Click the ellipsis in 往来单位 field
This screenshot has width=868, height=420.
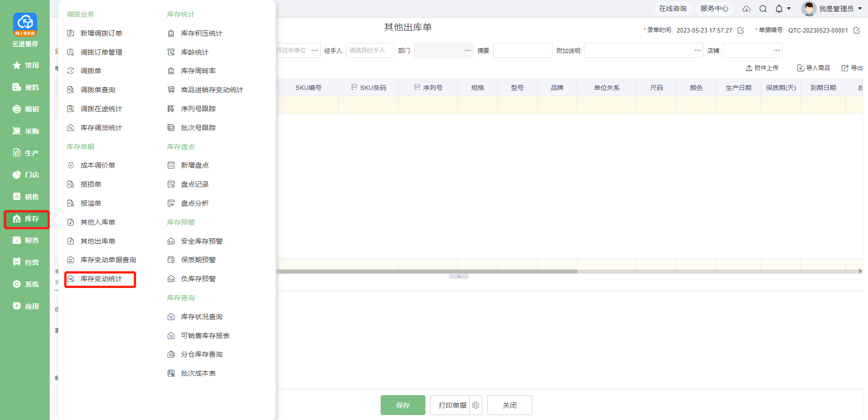(x=315, y=50)
